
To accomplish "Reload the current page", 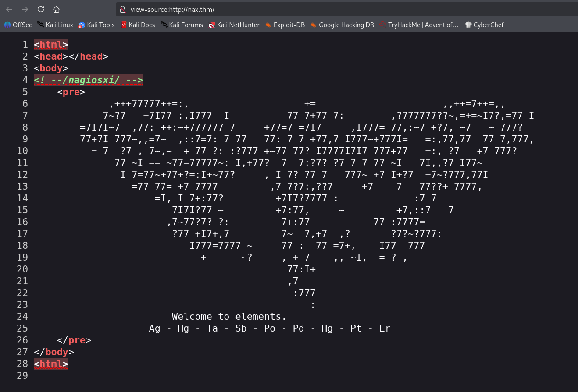I will [41, 9].
